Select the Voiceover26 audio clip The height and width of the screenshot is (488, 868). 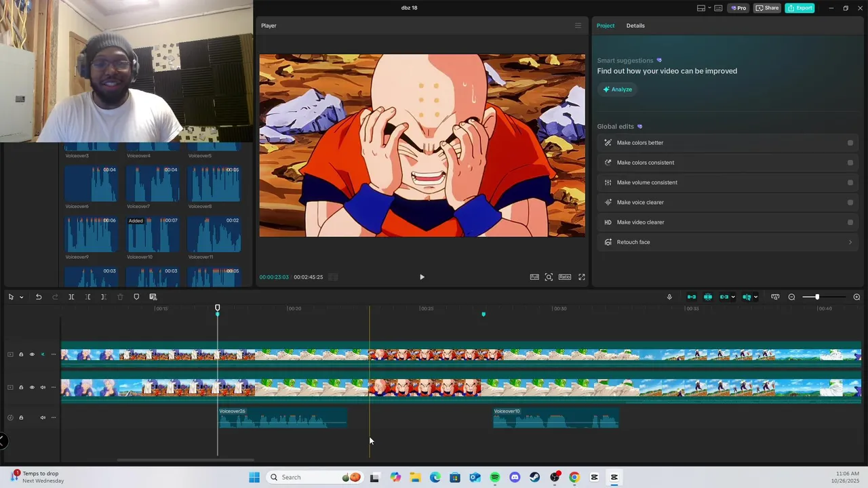tap(283, 418)
